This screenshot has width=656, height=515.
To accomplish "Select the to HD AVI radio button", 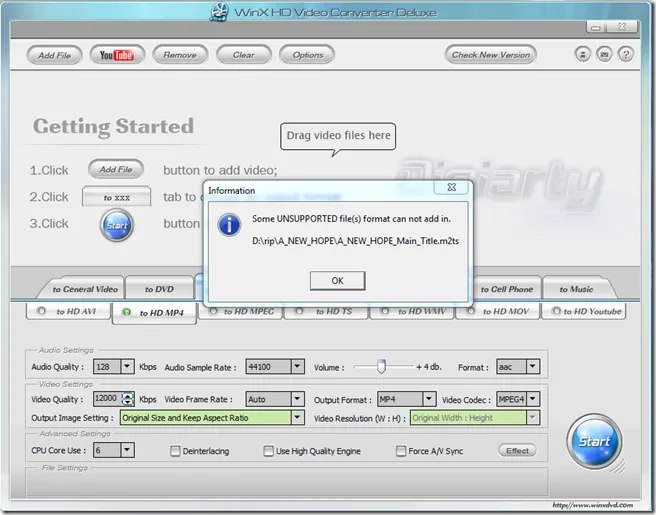I will click(42, 312).
